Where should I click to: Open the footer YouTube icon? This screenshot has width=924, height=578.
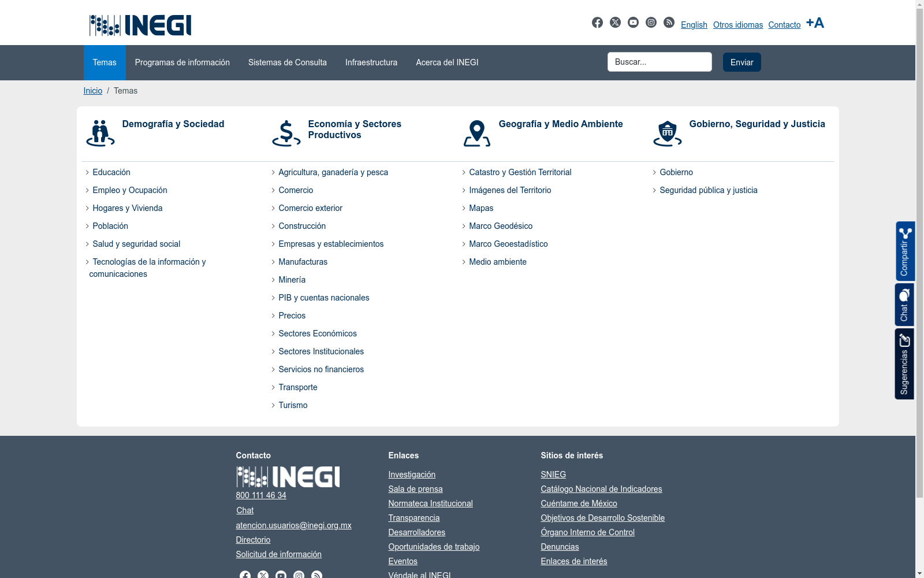pyautogui.click(x=281, y=575)
